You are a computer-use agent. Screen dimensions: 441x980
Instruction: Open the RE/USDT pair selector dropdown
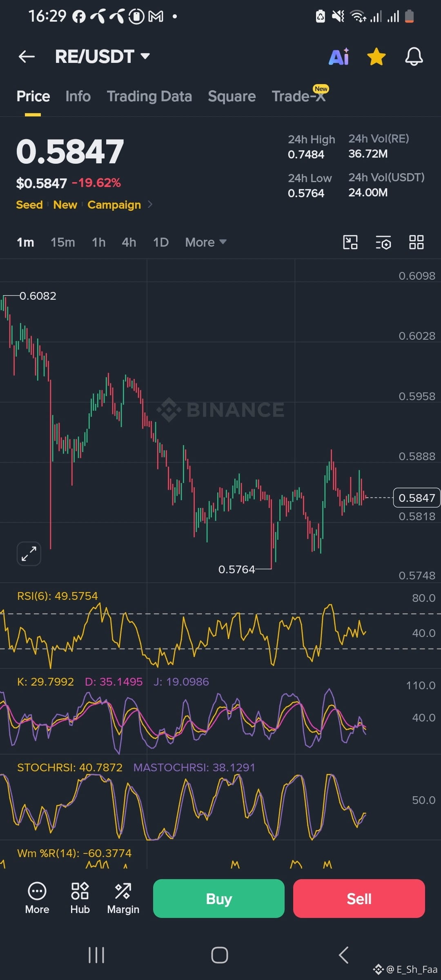[102, 56]
